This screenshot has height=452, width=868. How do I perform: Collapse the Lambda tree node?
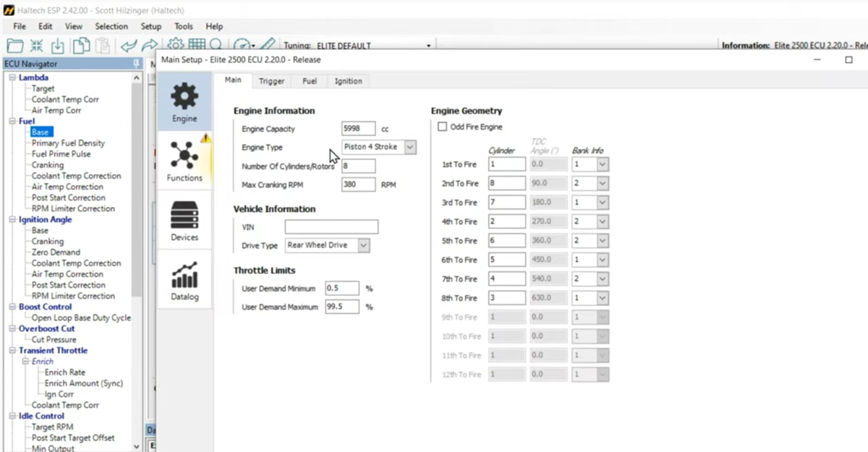coord(12,77)
